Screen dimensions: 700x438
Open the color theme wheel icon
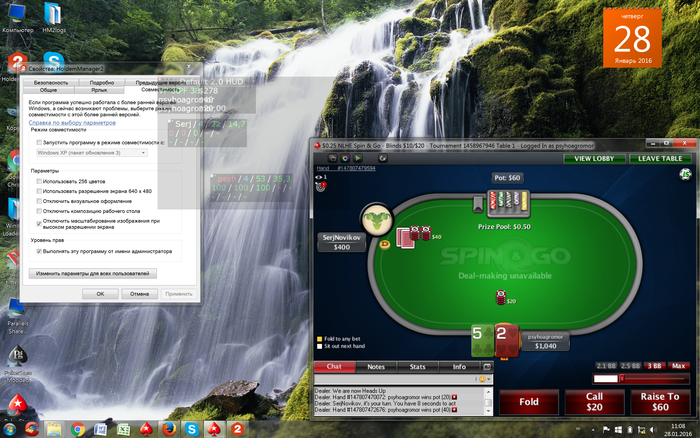tap(345, 158)
